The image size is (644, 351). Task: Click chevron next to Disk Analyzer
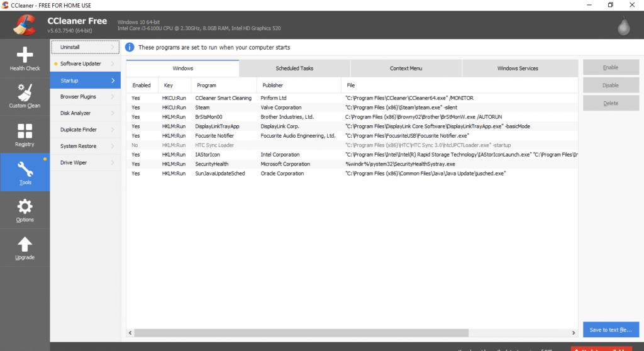[x=113, y=113]
